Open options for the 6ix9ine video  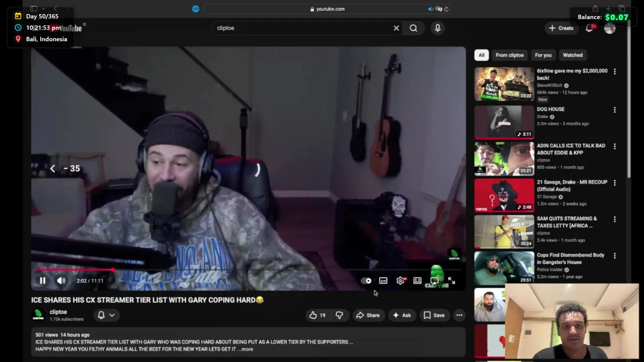(x=614, y=72)
